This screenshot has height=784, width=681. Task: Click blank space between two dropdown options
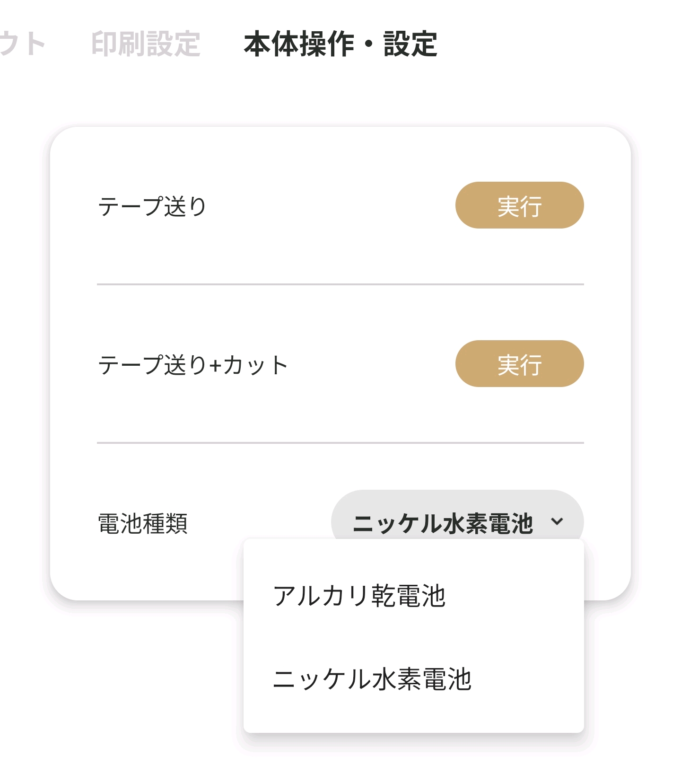coord(413,637)
